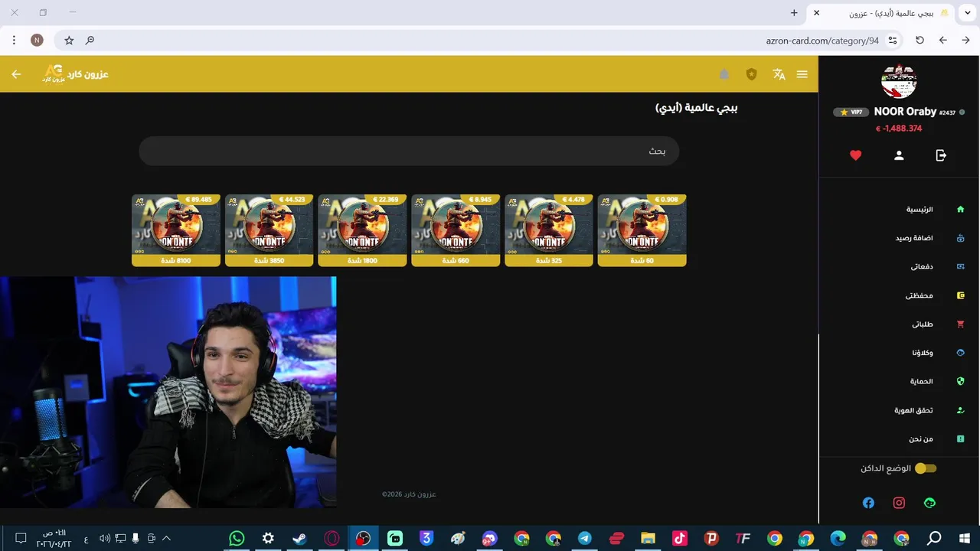Screen dimensions: 980x551
Task: Click the browser address bar azron-card.com/category/94
Action: [x=822, y=41]
